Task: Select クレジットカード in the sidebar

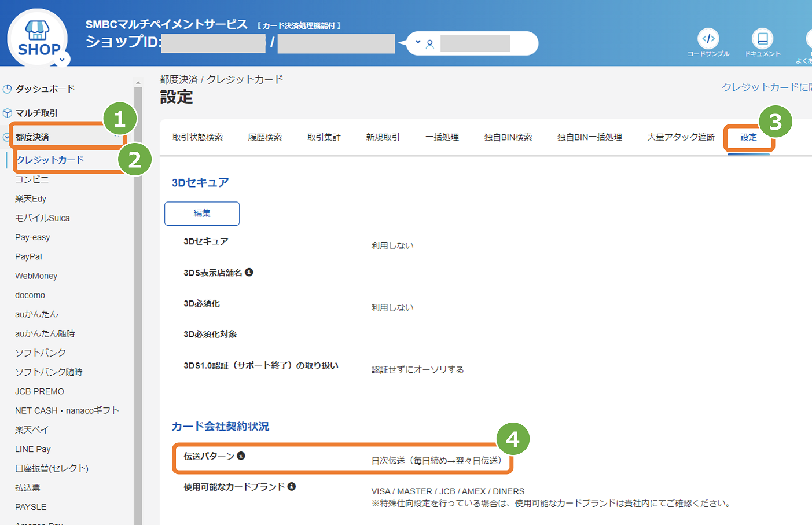Action: pos(50,160)
